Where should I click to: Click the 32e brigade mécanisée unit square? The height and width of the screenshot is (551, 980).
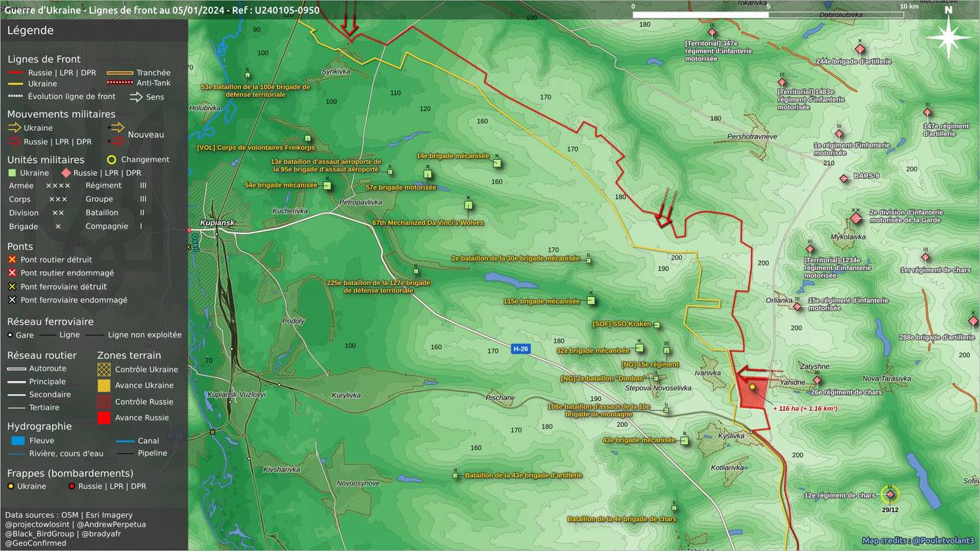(639, 348)
